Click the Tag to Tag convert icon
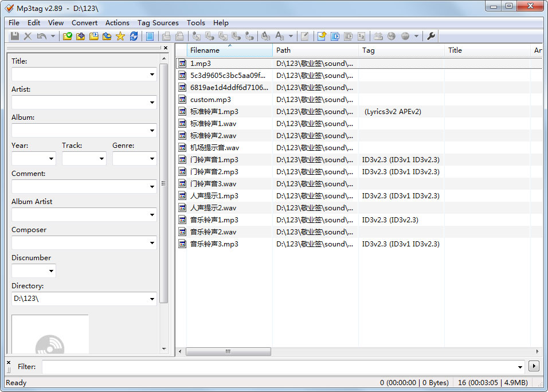This screenshot has width=548, height=392. pos(249,36)
